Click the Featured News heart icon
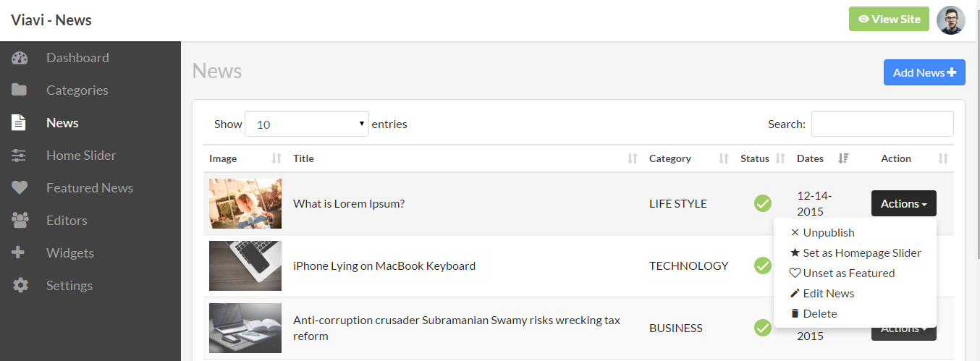 [20, 188]
